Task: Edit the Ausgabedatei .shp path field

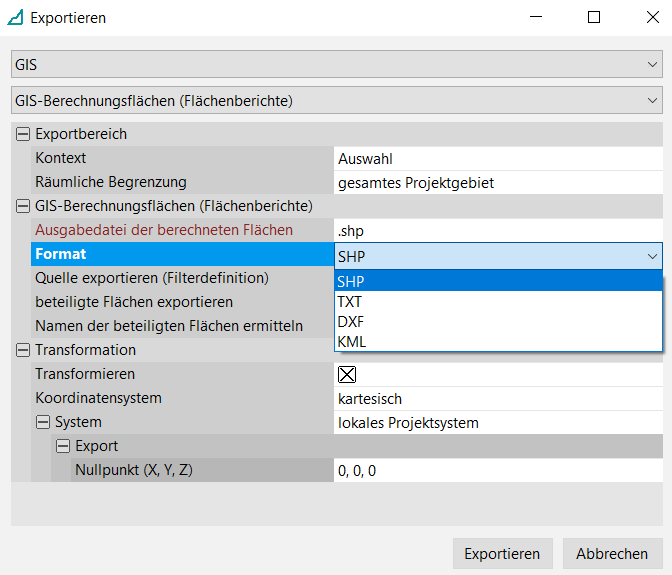Action: point(497,230)
